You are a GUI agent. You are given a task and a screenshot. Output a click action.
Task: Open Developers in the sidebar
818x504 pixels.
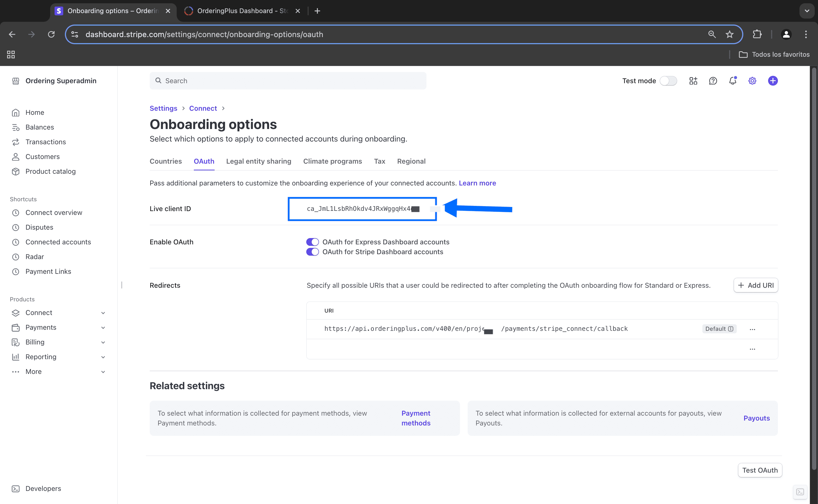(x=43, y=488)
